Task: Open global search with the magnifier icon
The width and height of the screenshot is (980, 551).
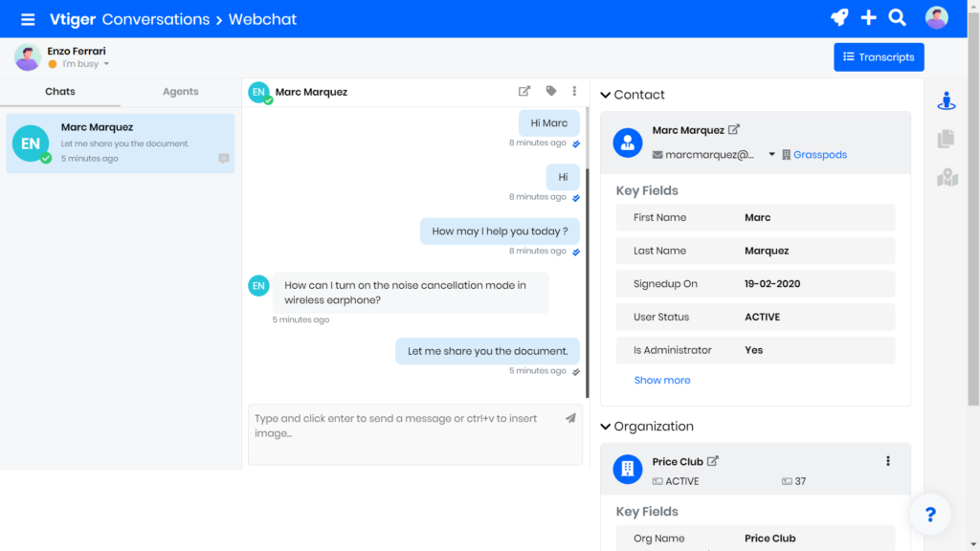Action: 897,17
